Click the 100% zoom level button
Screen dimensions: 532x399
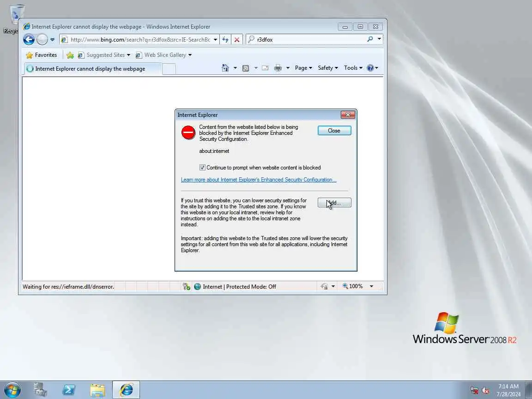pos(352,286)
